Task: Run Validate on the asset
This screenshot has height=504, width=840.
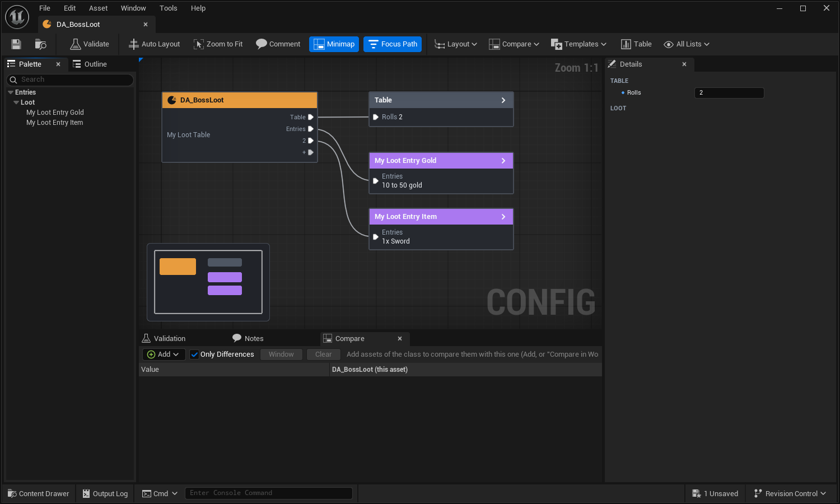Action: (x=90, y=44)
